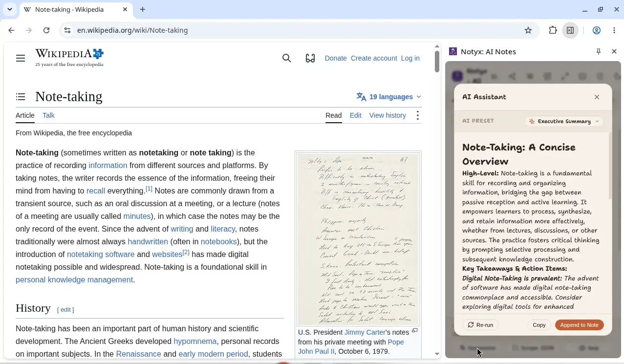Click Append to Note button
Viewport: 624px width, 364px height.
pyautogui.click(x=579, y=325)
